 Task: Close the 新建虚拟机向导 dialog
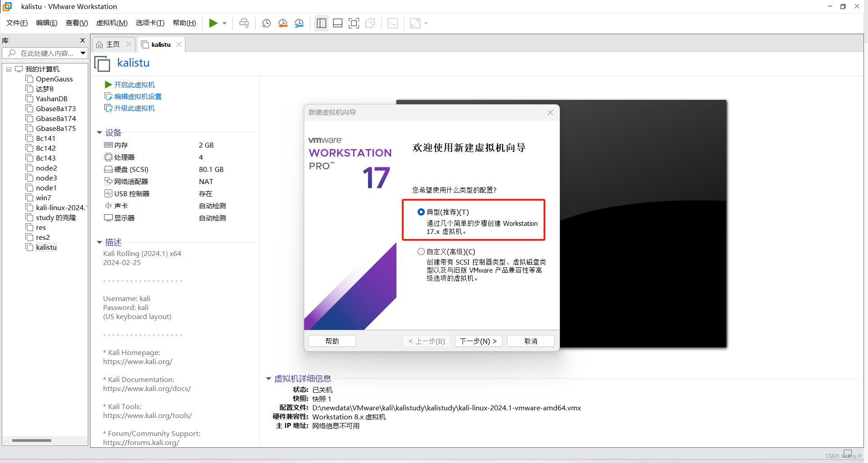click(x=550, y=112)
